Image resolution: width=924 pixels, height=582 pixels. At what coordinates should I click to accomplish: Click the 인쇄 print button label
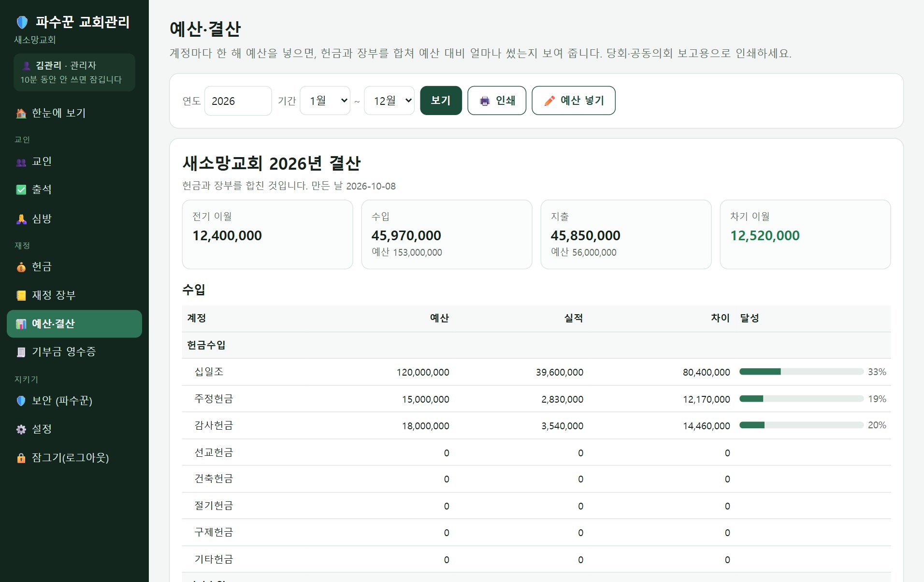click(505, 101)
